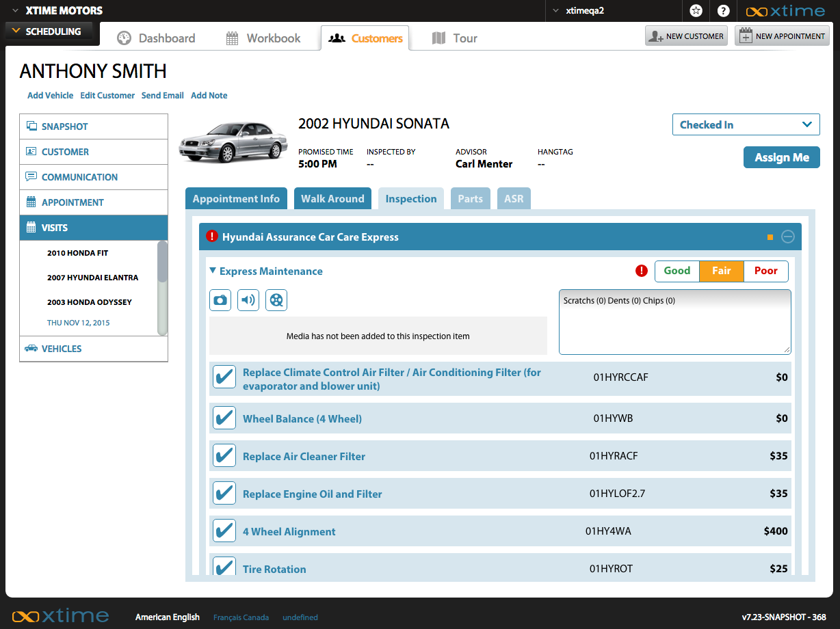840x629 pixels.
Task: Click the Sonata vehicle thumbnail image
Action: pos(233,142)
